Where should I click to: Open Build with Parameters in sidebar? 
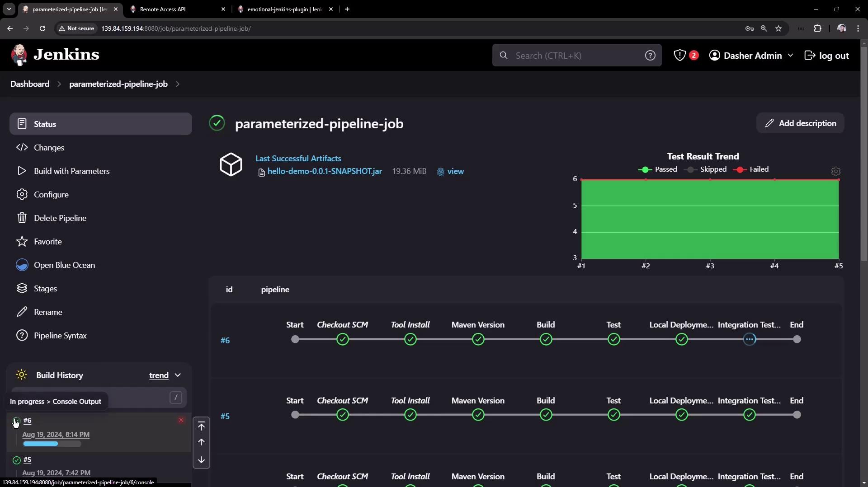coord(71,171)
